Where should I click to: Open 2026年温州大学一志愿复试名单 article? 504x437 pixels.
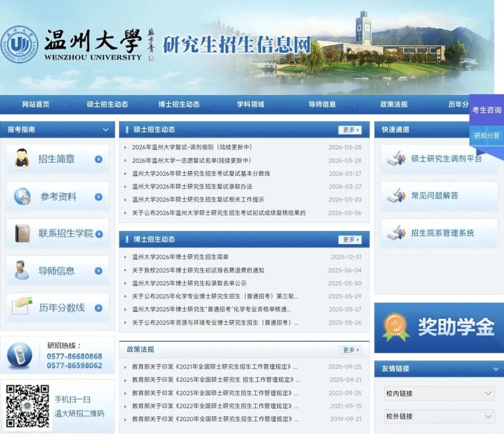click(x=191, y=160)
